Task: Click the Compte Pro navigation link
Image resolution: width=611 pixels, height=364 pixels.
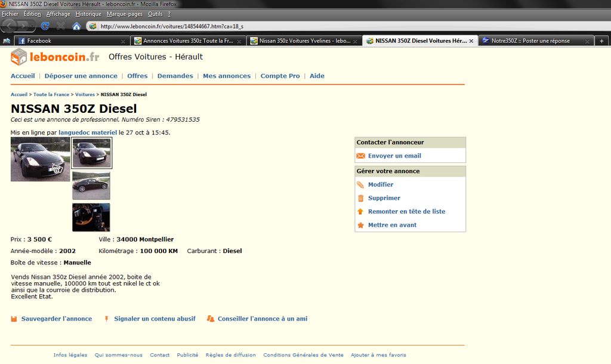Action: tap(280, 76)
